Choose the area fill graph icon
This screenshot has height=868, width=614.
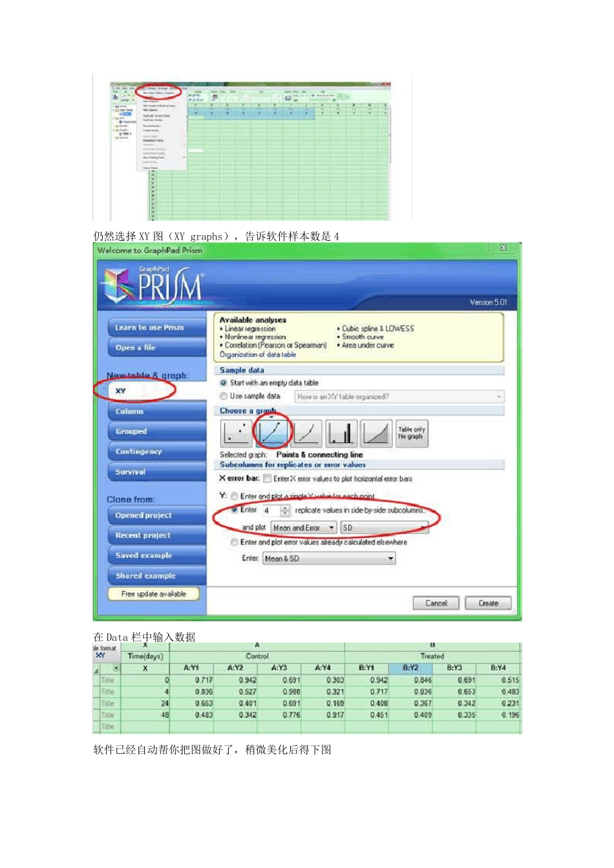376,433
